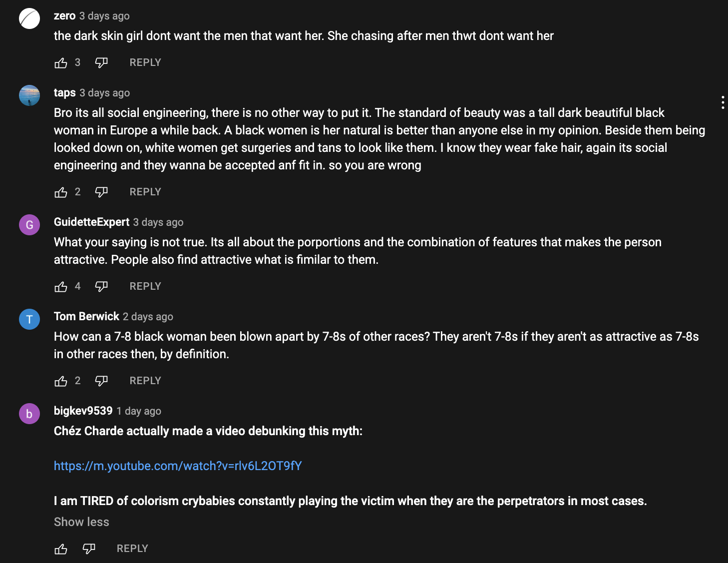Dislike Tom Berwick's comment

pos(101,381)
